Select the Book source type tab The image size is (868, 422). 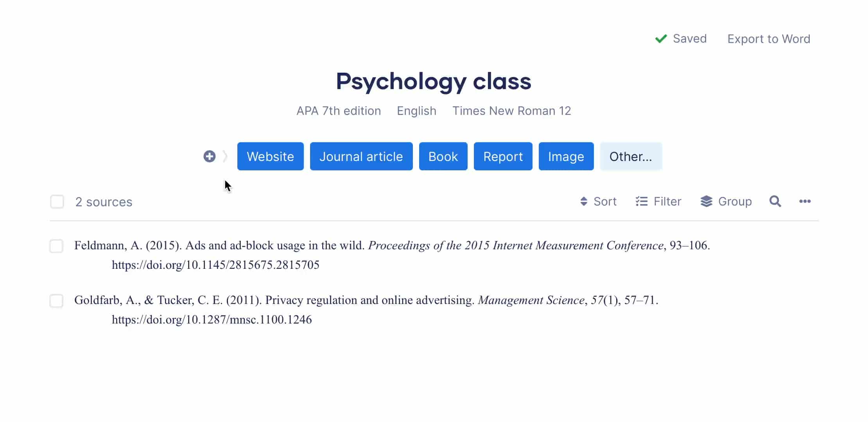443,156
